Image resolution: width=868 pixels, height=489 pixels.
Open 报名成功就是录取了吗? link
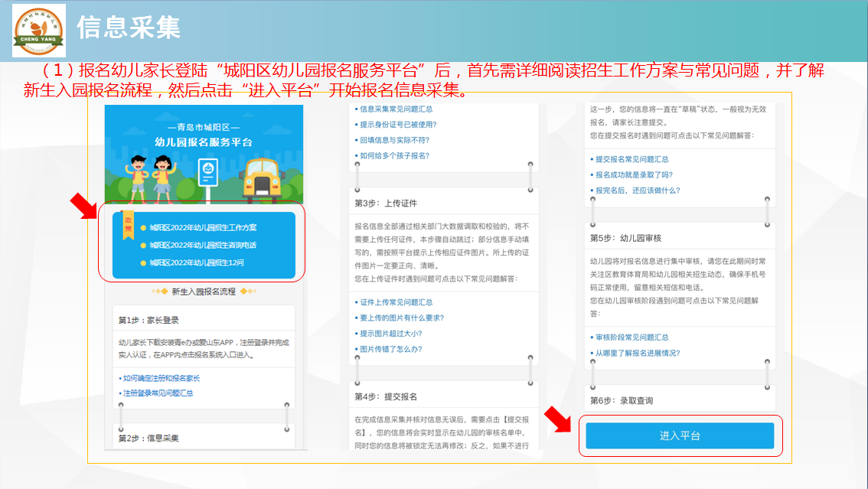coord(634,174)
